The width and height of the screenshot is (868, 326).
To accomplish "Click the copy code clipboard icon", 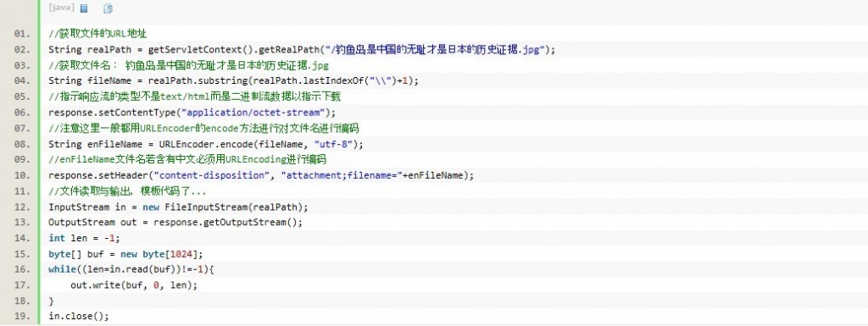I will (x=108, y=8).
